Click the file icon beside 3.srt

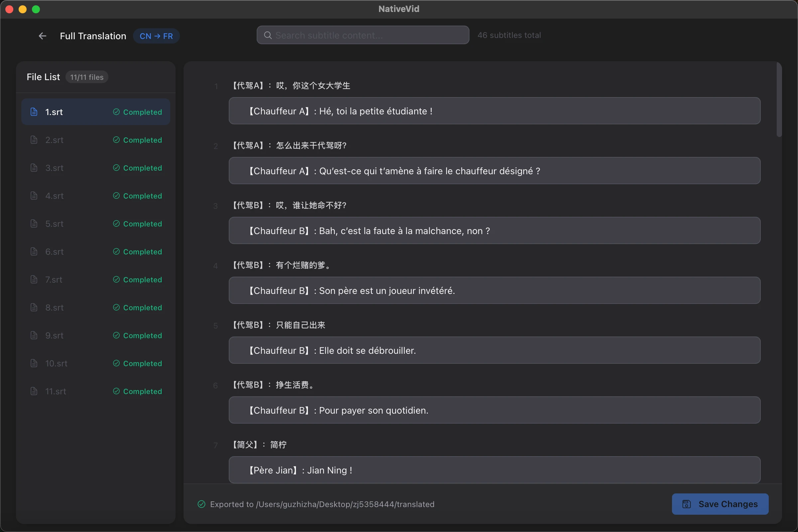[x=34, y=168]
